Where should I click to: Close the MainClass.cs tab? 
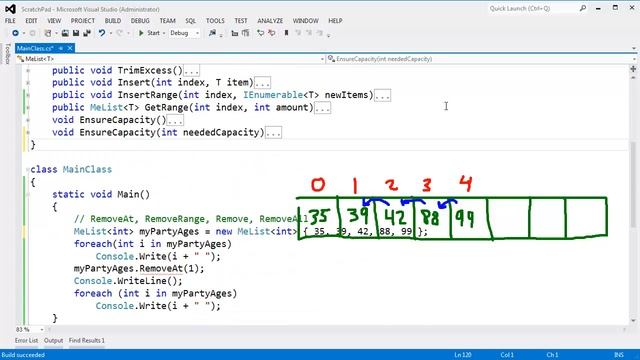tap(70, 48)
